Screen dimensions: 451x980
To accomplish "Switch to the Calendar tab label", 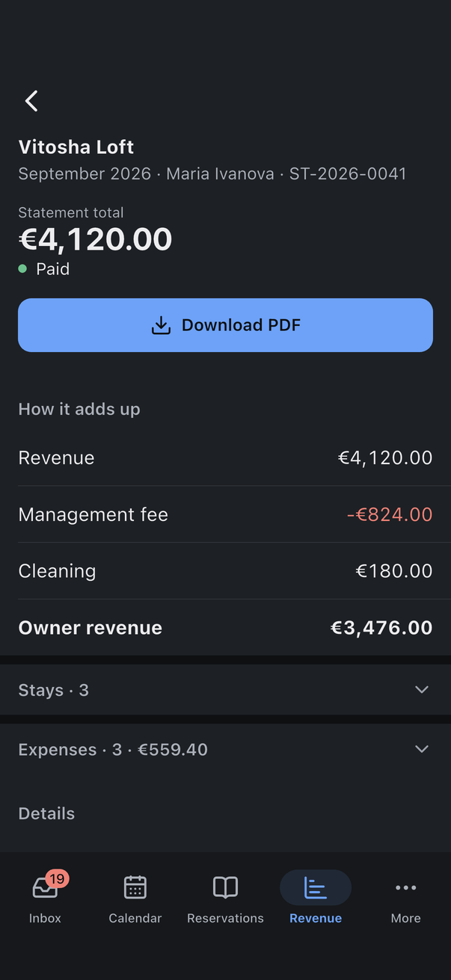I will point(135,918).
